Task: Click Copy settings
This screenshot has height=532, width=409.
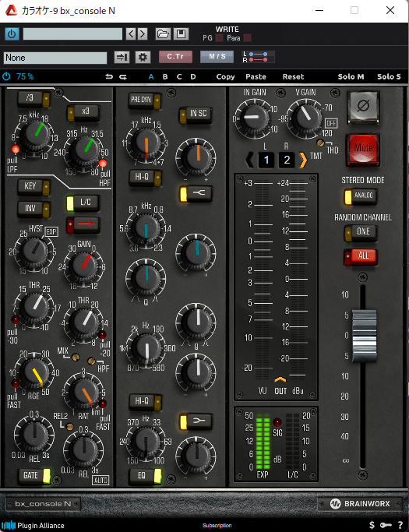Action: tap(225, 76)
